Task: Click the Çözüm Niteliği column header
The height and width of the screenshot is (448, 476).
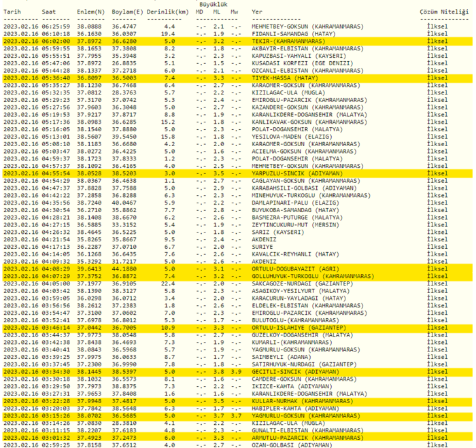Action: [444, 12]
